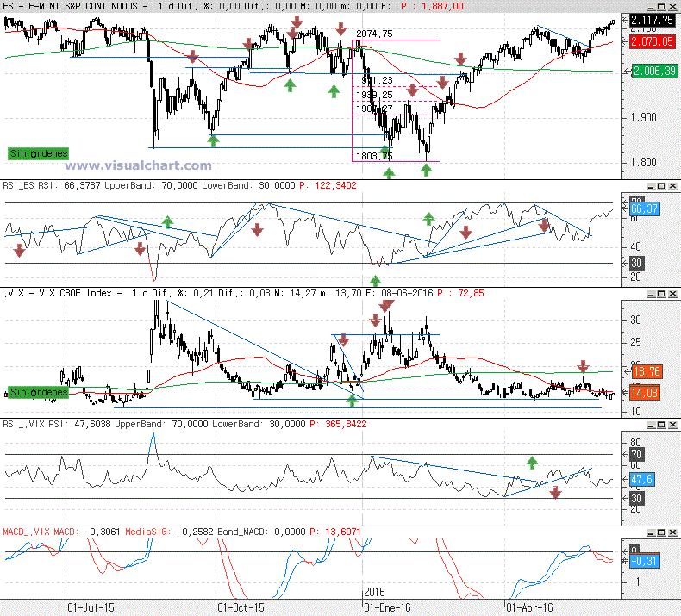Click the 1.900 price axis value

pyautogui.click(x=643, y=118)
